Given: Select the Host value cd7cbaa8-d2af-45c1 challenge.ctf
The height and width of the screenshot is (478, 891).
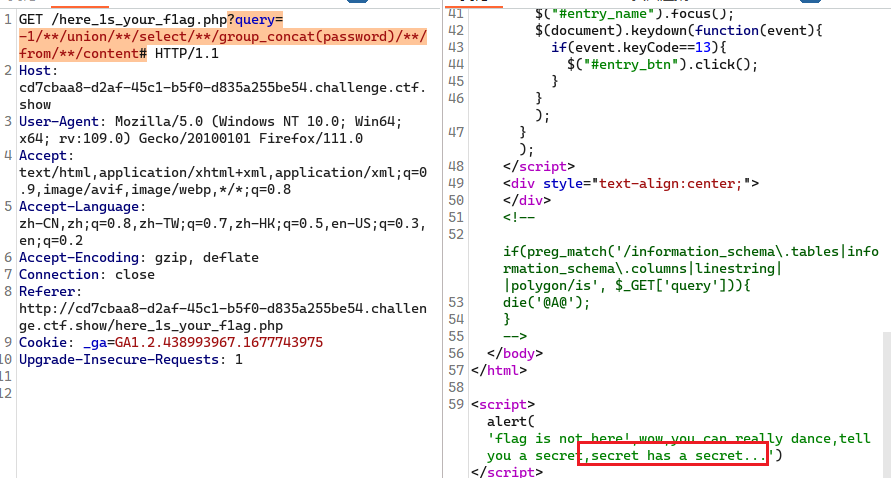Looking at the screenshot, I should tap(222, 88).
